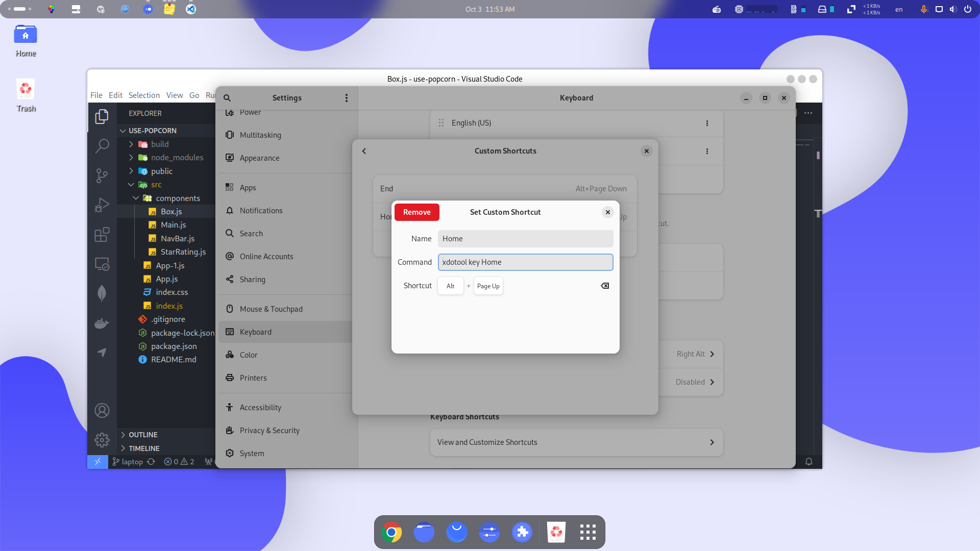Open the Docker icon in activity bar

tap(102, 323)
